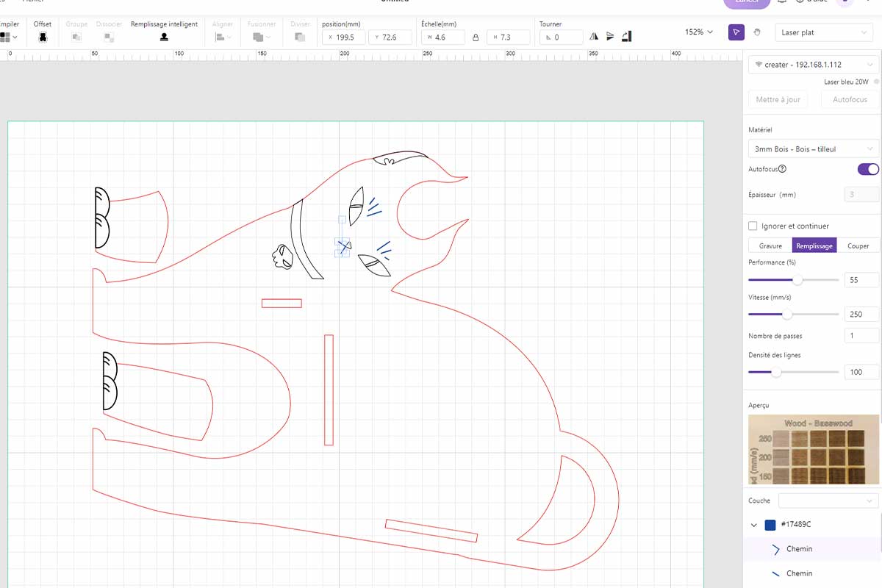Click the Dissocier icon
This screenshot has width=882, height=588.
(109, 37)
